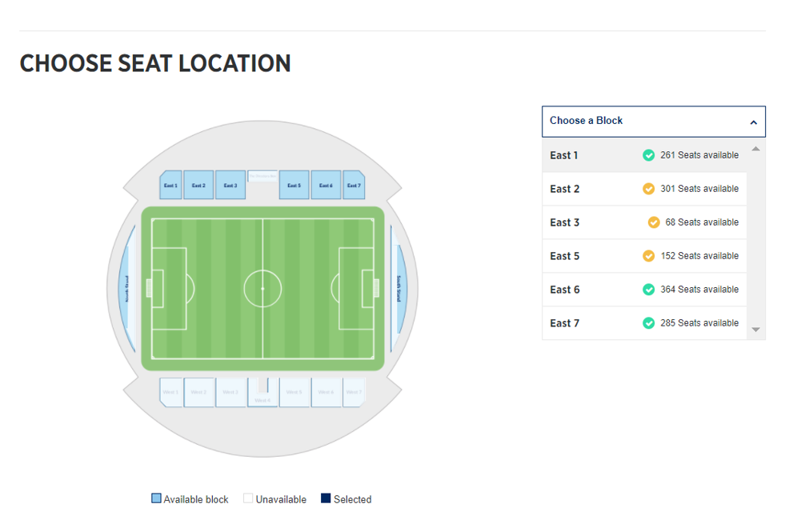801x532 pixels.
Task: Click the orange status icon beside East 5
Action: 648,256
